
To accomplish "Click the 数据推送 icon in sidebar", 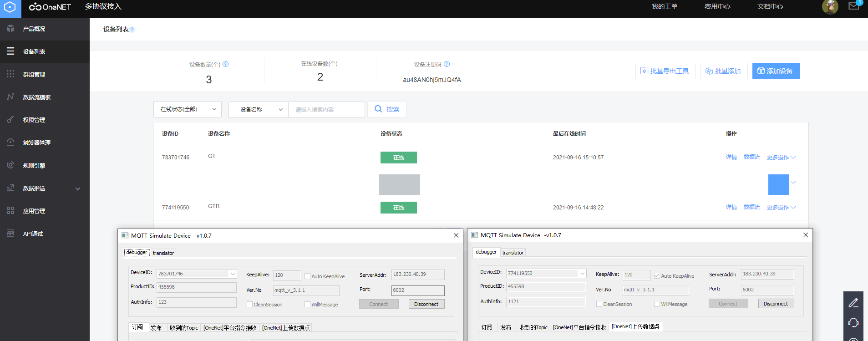I will [x=10, y=188].
